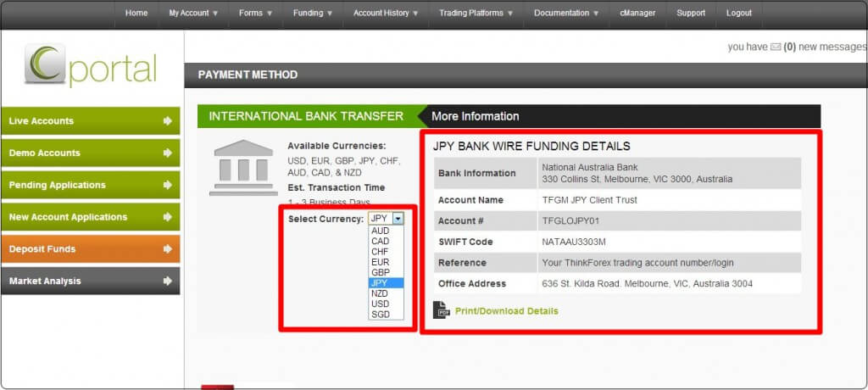
Task: Select EUR in the currency list
Action: (387, 262)
